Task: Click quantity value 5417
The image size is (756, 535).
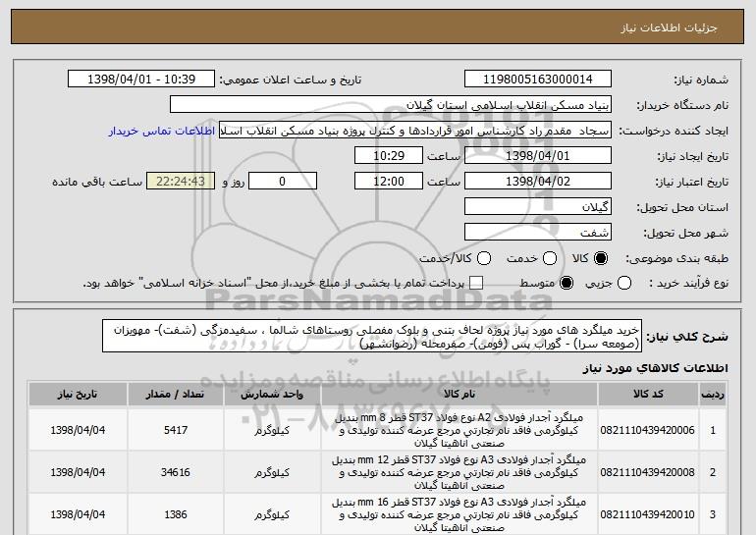Action: coord(176,430)
